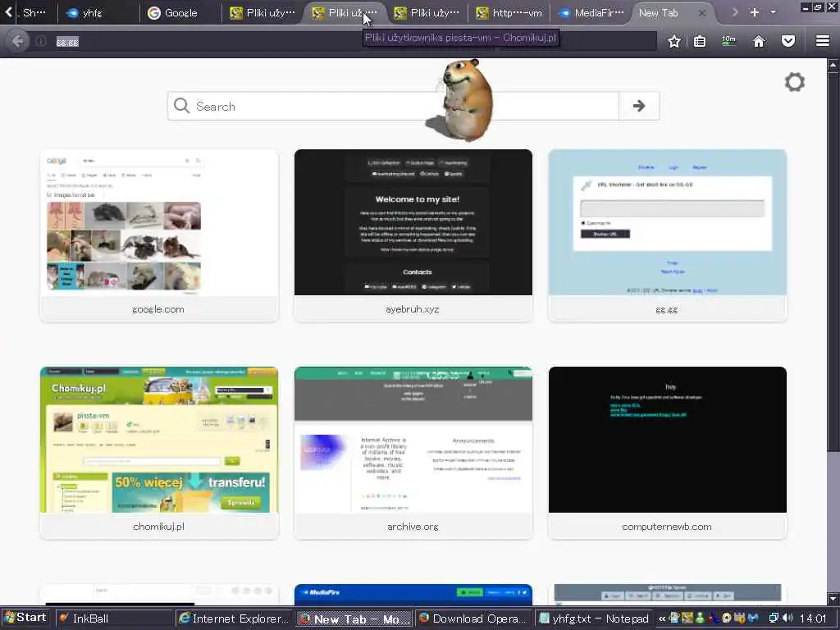
Task: Open the gg.gg top site tile
Action: pos(668,235)
